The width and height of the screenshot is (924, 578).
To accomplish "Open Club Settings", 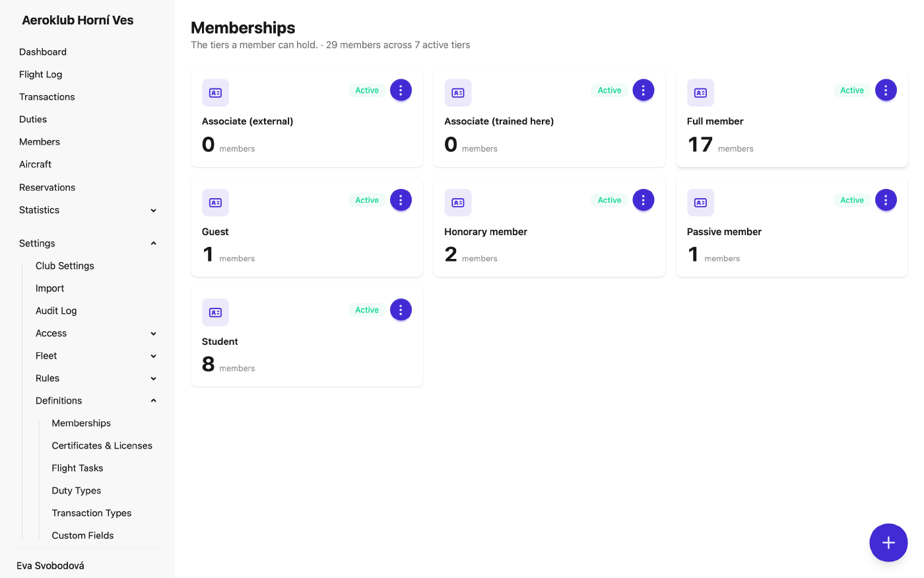I will click(65, 266).
